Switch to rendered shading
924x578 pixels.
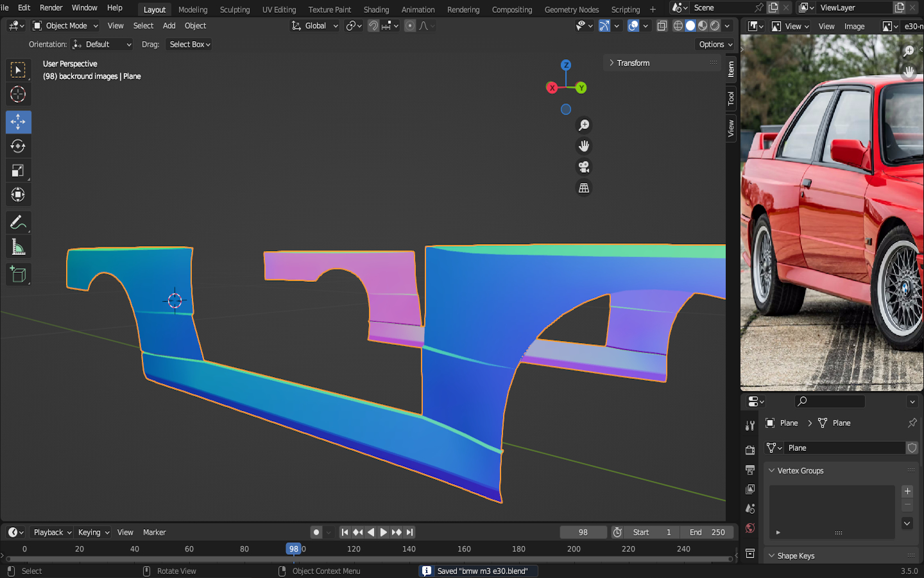pos(715,26)
